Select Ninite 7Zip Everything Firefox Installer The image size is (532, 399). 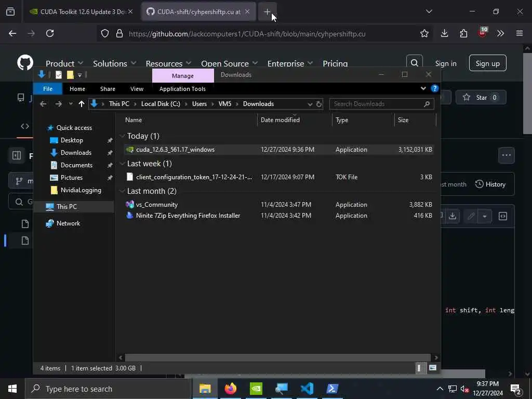[x=278, y=216]
